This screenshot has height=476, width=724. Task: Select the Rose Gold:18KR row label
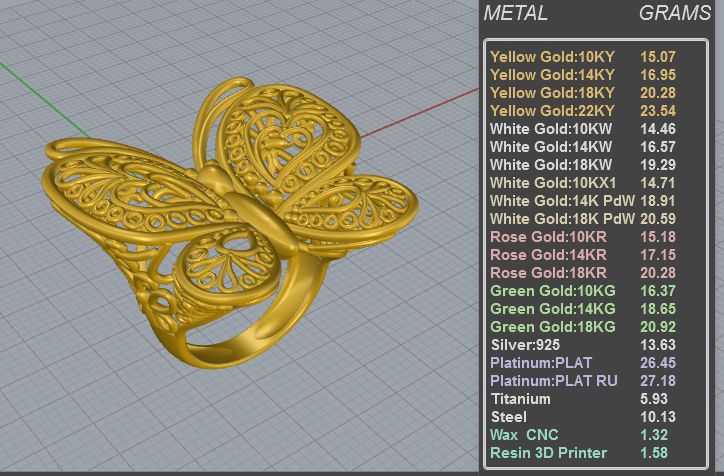[548, 273]
